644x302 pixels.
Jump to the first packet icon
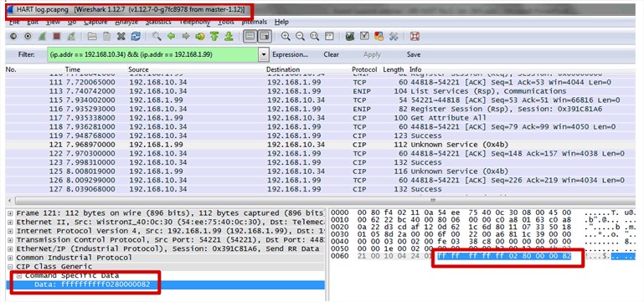coord(214,37)
